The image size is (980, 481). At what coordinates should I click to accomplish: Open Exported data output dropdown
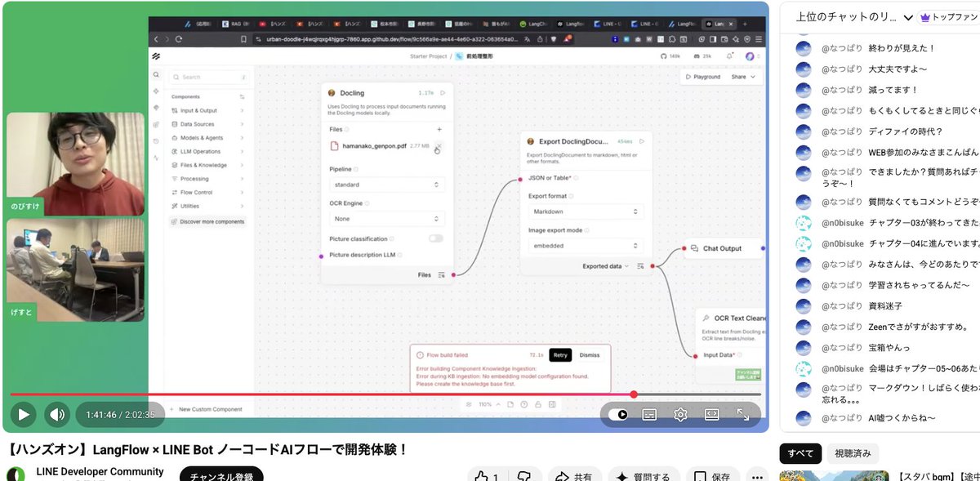[x=606, y=266]
